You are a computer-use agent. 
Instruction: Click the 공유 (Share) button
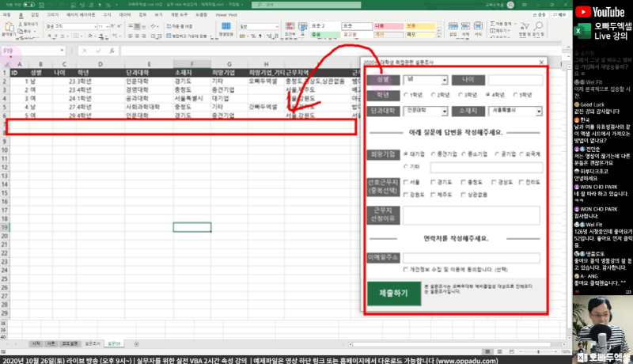[x=540, y=15]
